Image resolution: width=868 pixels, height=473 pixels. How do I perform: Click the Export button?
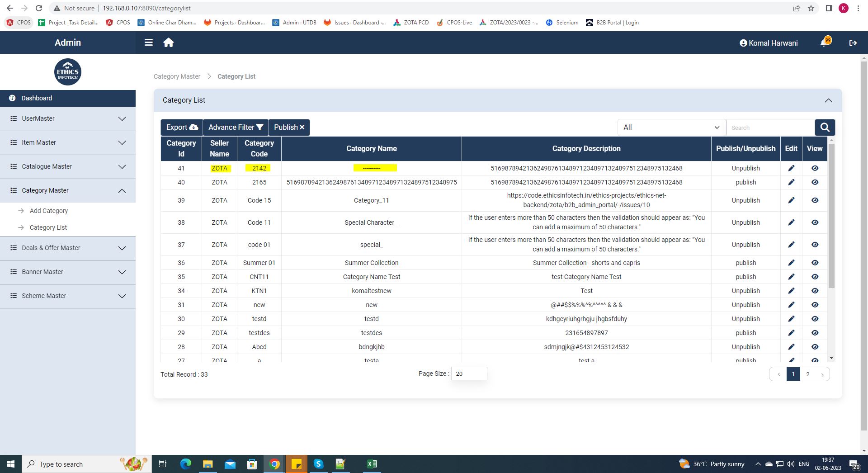(x=182, y=128)
